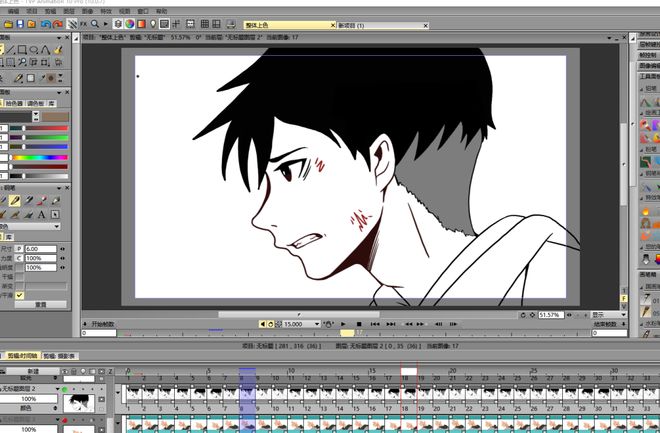Image resolution: width=660 pixels, height=433 pixels.
Task: Toggle the C button beside the power field
Action: (x=19, y=258)
